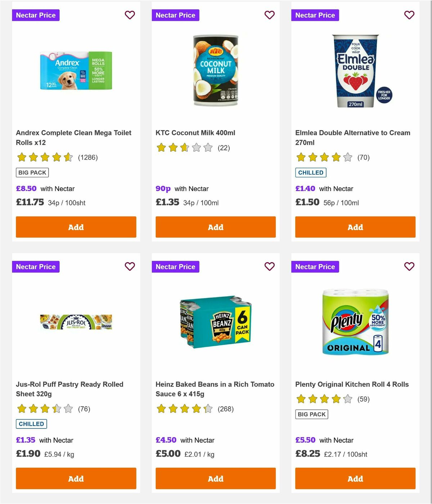Open the star rating for KTC Coconut Milk
Image resolution: width=432 pixels, height=504 pixels.
pyautogui.click(x=184, y=147)
